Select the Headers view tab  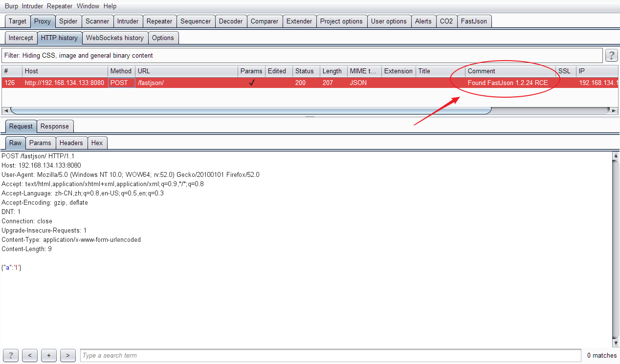point(71,143)
